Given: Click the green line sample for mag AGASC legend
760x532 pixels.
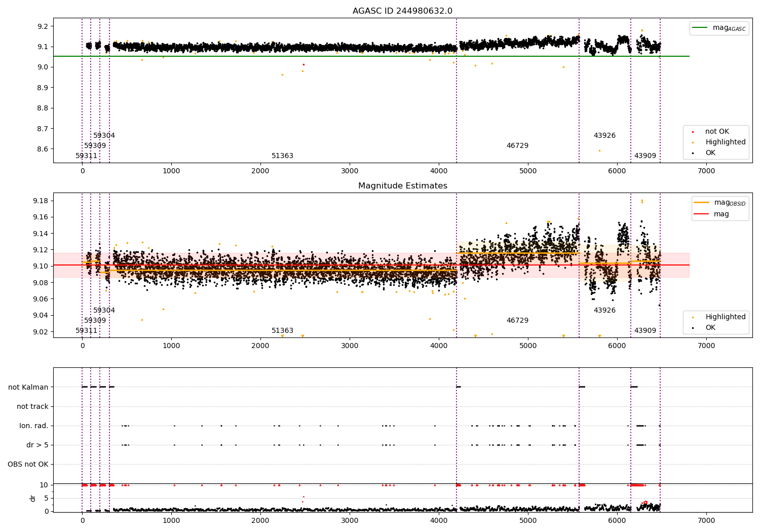Looking at the screenshot, I should [x=700, y=28].
